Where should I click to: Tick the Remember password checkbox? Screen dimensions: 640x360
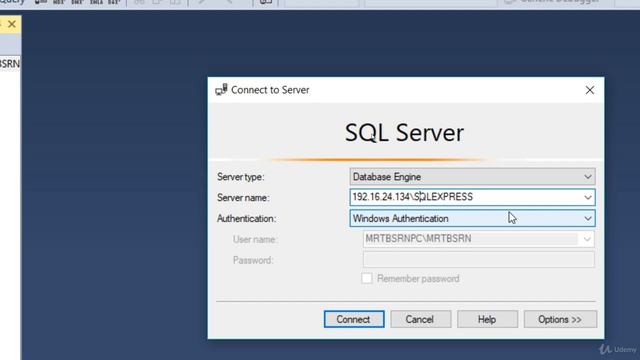click(x=367, y=278)
